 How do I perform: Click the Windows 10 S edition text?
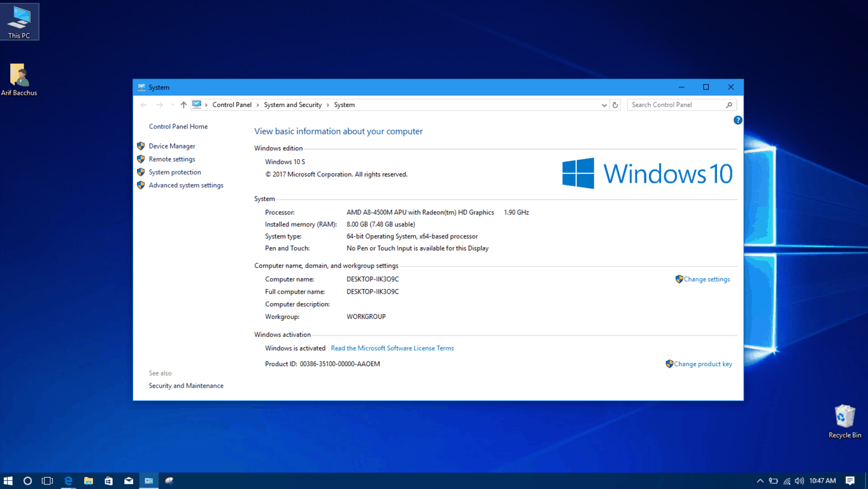point(285,162)
